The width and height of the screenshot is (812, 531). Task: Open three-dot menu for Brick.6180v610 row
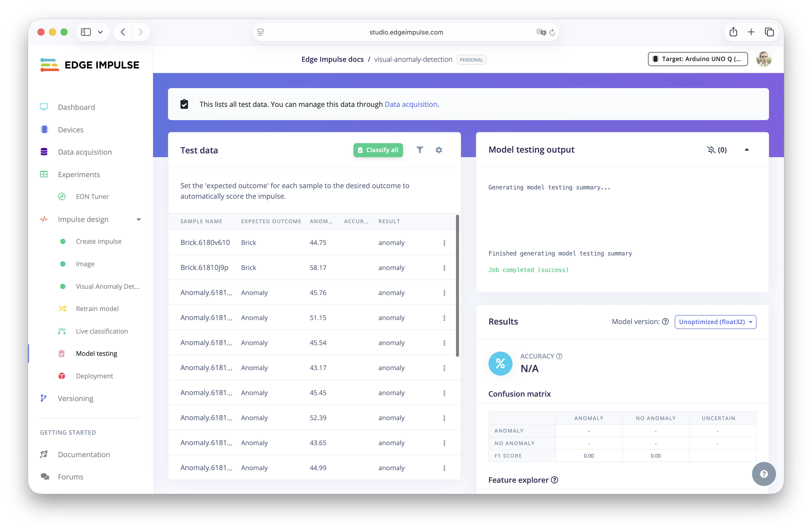tap(444, 243)
